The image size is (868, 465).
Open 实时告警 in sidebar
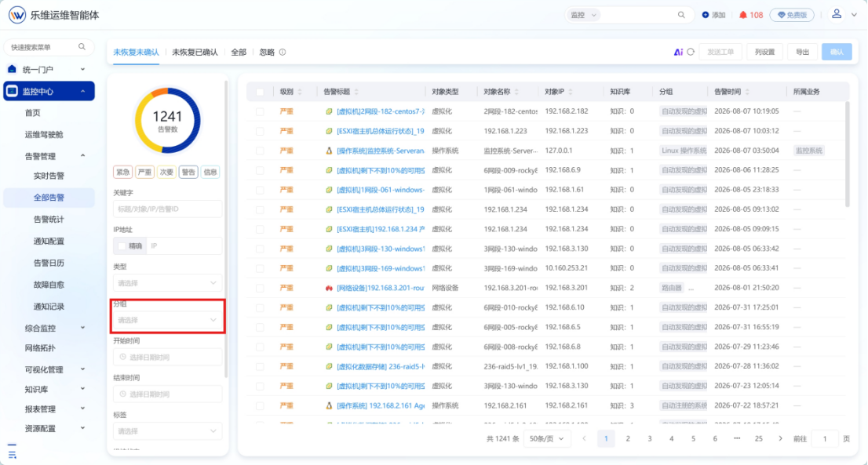pos(49,176)
